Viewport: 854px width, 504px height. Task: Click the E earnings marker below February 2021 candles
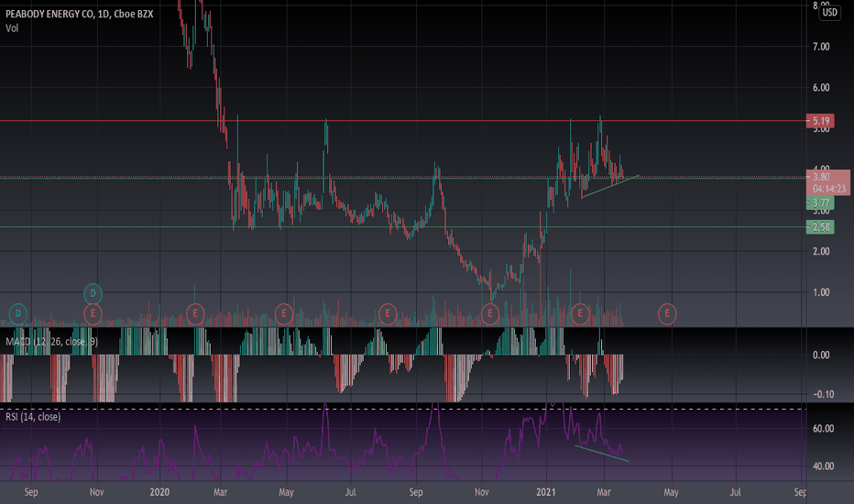point(580,313)
